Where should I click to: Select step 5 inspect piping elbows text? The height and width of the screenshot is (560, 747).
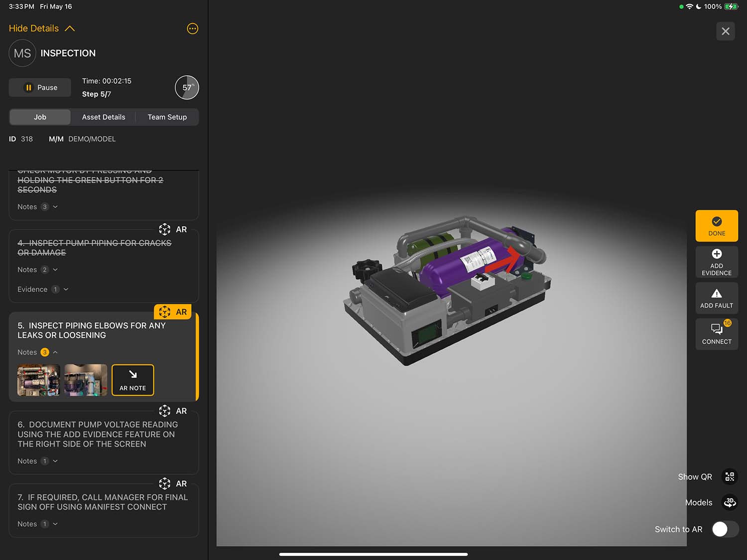[92, 330]
